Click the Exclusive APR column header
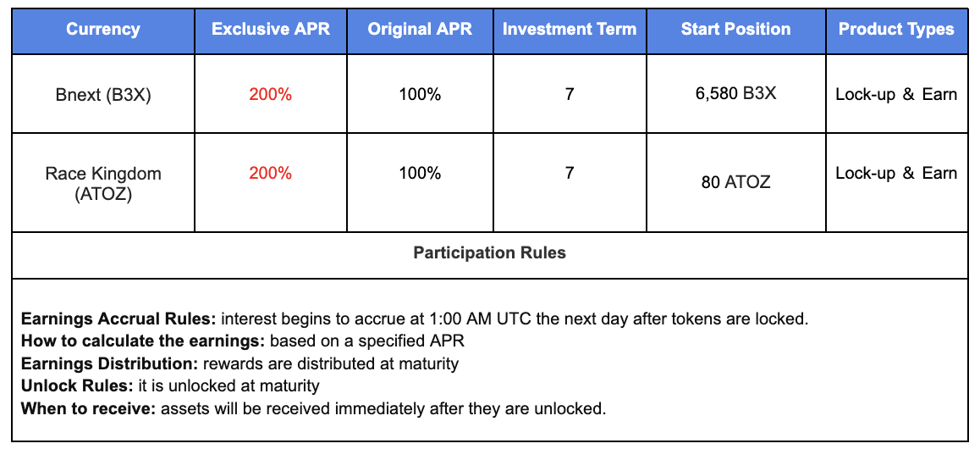Image resolution: width=980 pixels, height=449 pixels. tap(271, 30)
